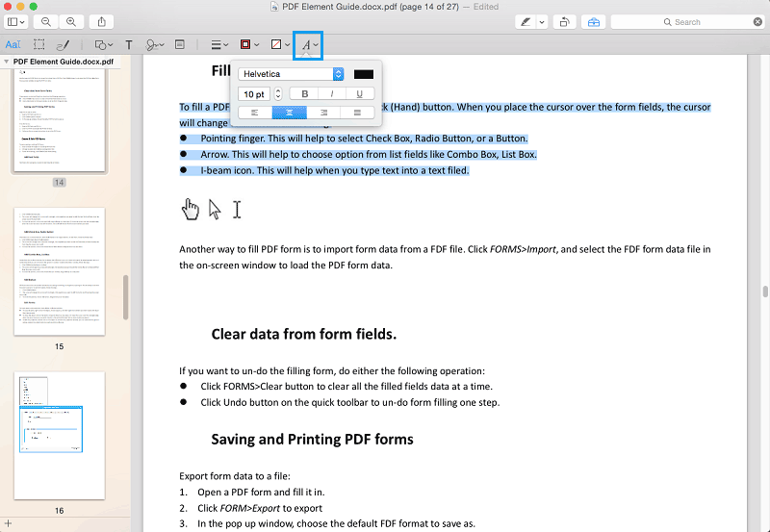
Task: Select the page 15 thumbnail
Action: tap(60, 271)
